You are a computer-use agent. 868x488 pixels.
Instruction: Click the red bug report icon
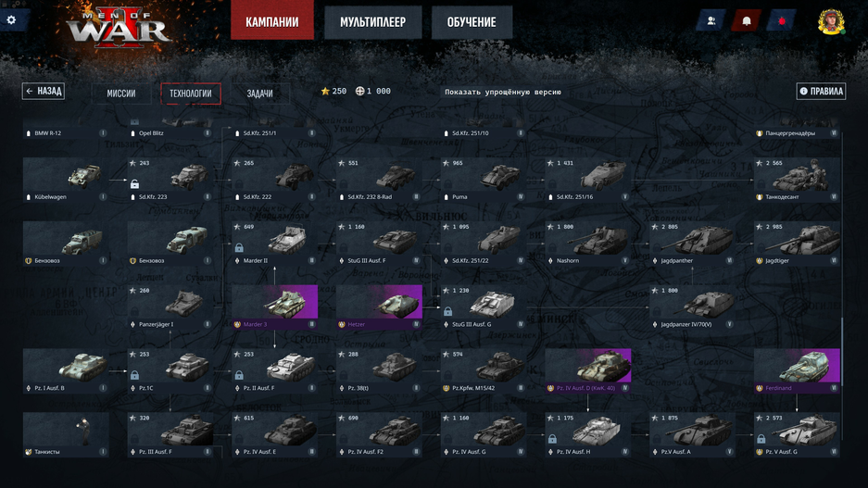pos(781,21)
